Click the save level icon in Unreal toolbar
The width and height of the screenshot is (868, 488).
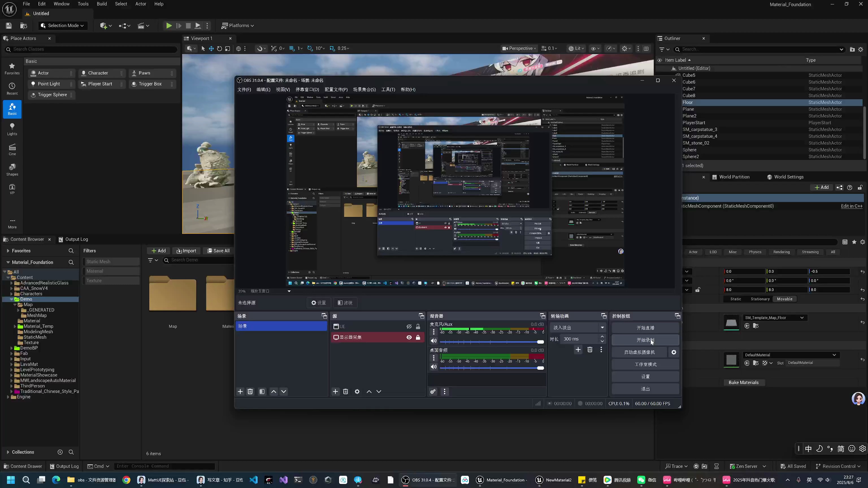coord(9,26)
